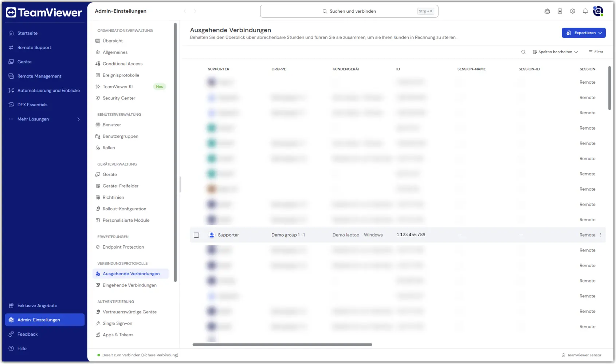The height and width of the screenshot is (364, 616).
Task: Click the Übersicht icon
Action: 98,41
